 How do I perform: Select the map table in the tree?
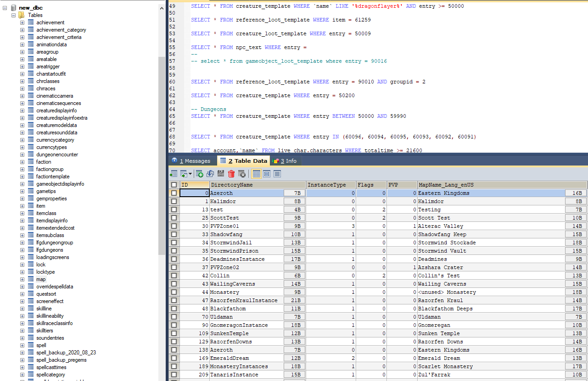41,279
